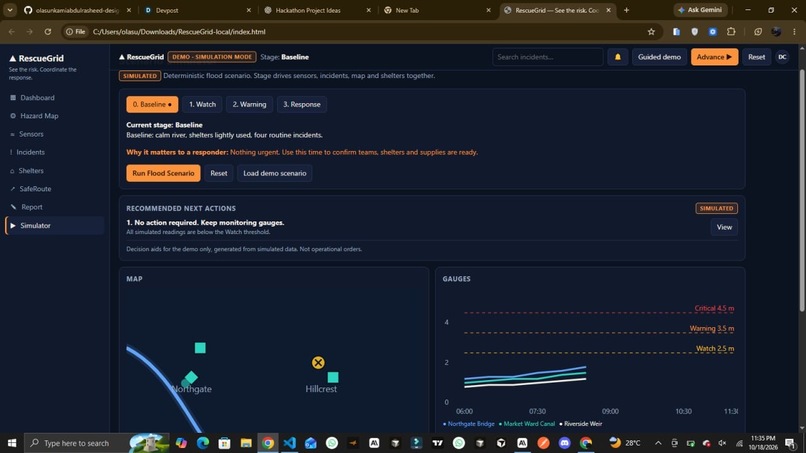
Task: Switch to the New Tab tab
Action: click(437, 10)
